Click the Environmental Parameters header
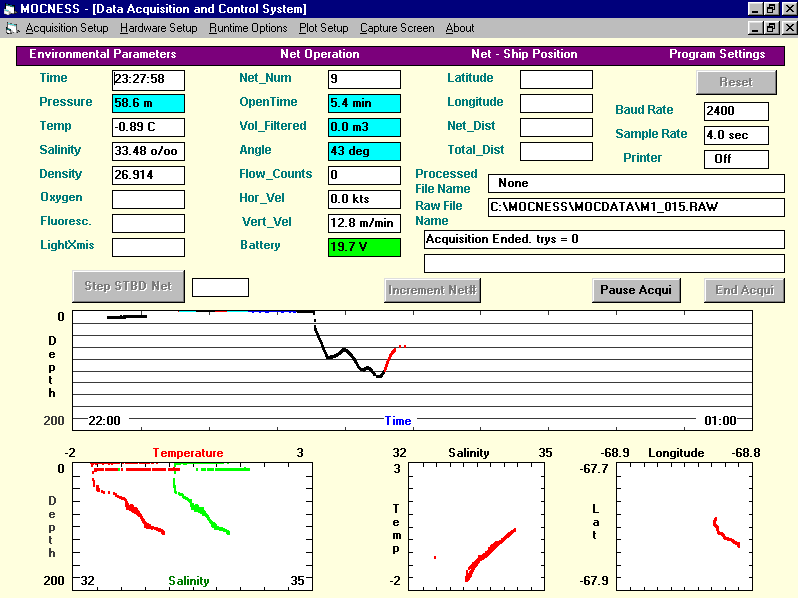798x598 pixels. point(103,54)
